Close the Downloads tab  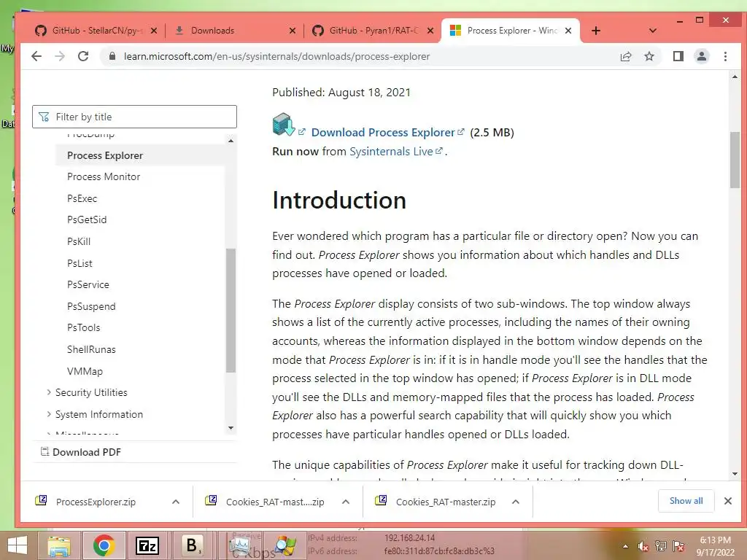(x=292, y=31)
